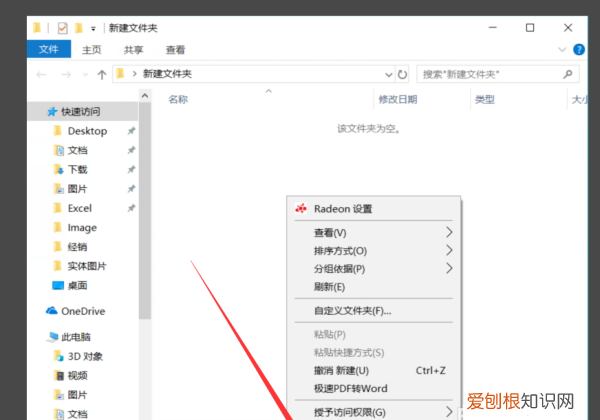600x420 pixels.
Task: Sort by 修改日期 column header
Action: [398, 99]
